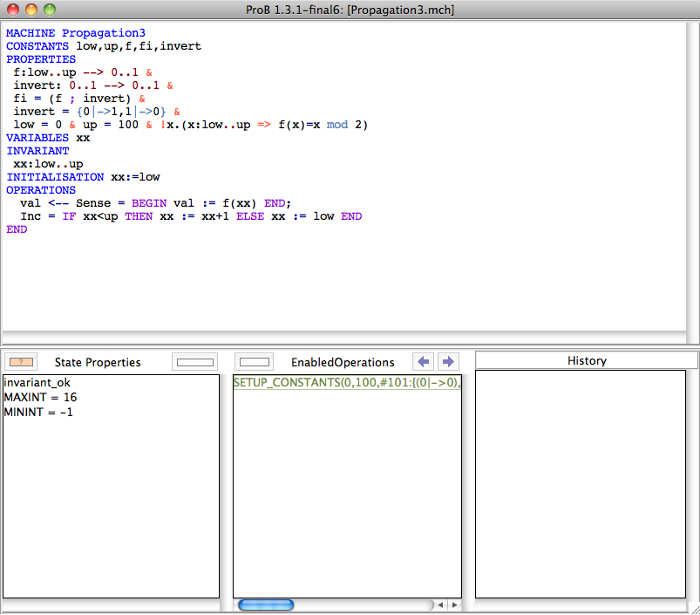Zoom the window with the green button
Screen dimensions: 700x615
[x=49, y=10]
